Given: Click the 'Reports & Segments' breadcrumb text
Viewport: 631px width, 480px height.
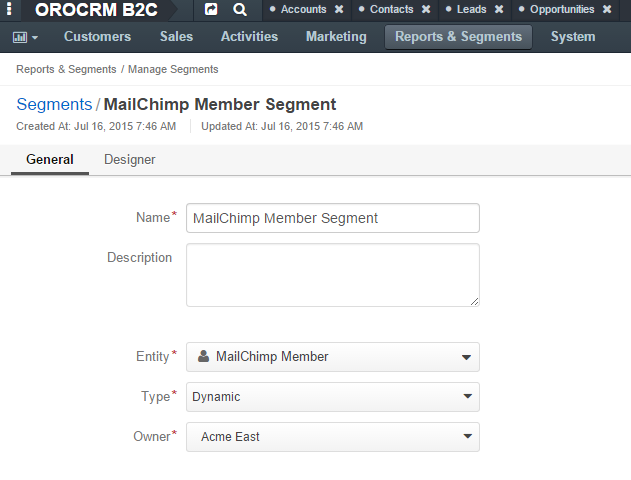Looking at the screenshot, I should (66, 69).
